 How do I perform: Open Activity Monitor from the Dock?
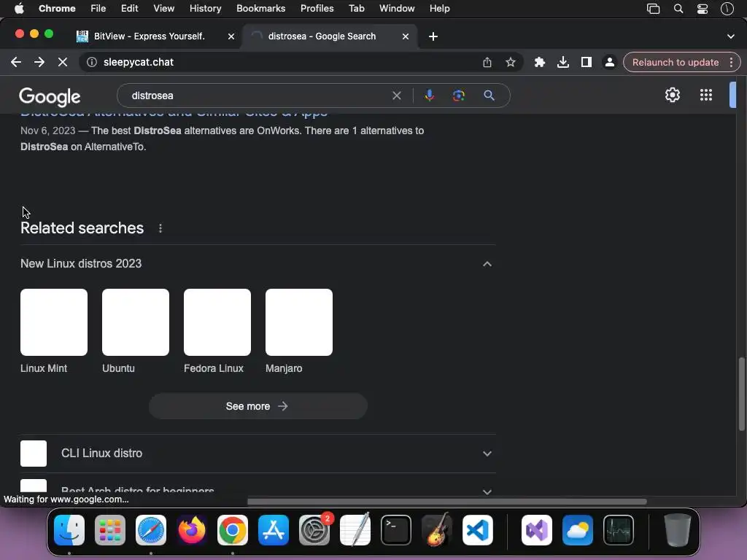click(619, 530)
